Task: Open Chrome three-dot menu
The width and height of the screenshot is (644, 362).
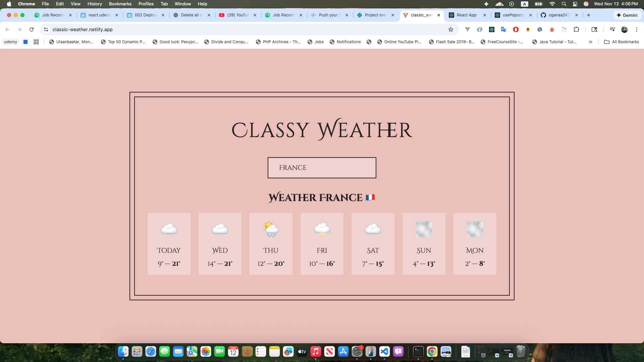Action: (636, 29)
